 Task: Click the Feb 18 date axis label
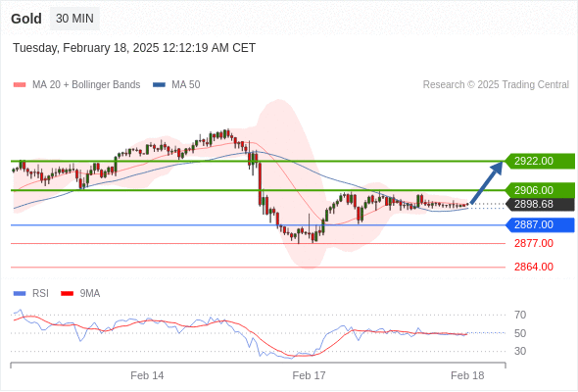[467, 375]
